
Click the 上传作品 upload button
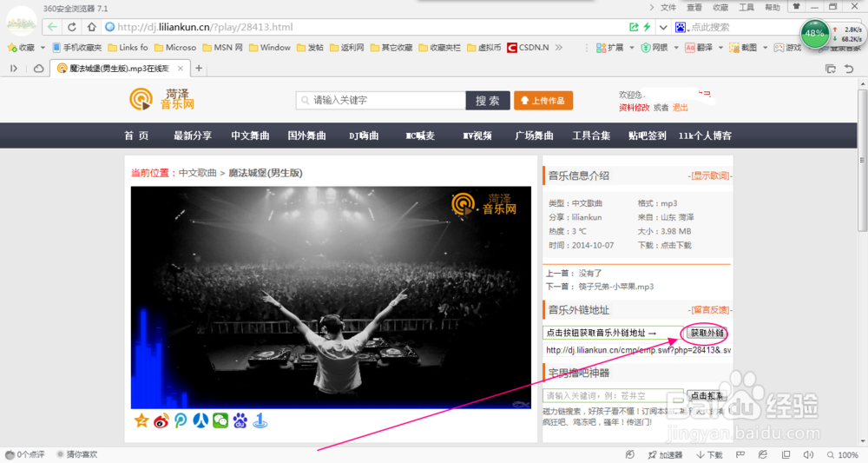pos(543,100)
